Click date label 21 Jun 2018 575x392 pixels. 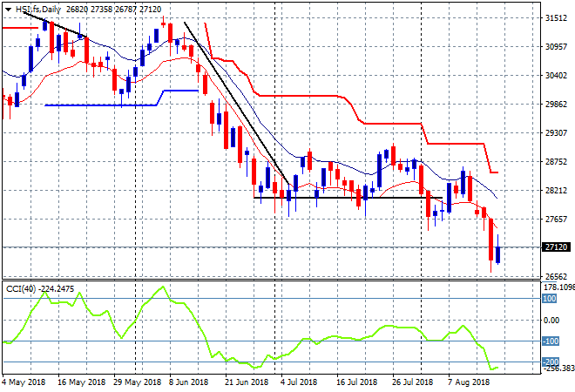coord(247,382)
